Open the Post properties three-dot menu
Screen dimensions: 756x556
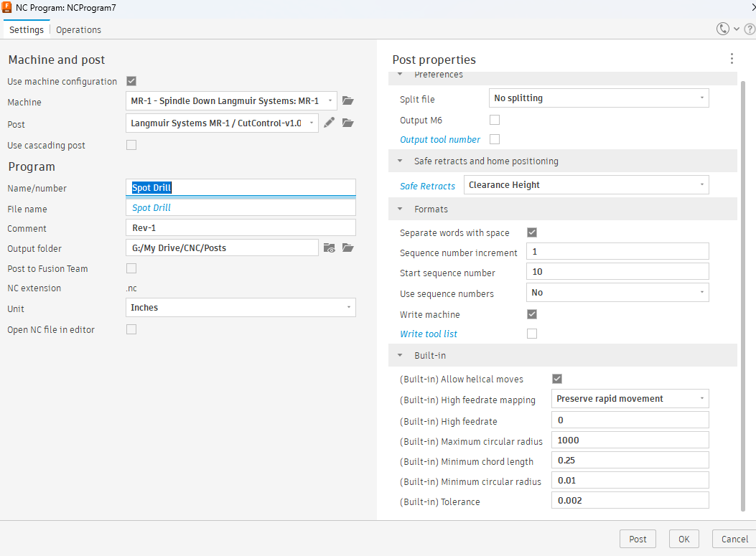(x=732, y=59)
